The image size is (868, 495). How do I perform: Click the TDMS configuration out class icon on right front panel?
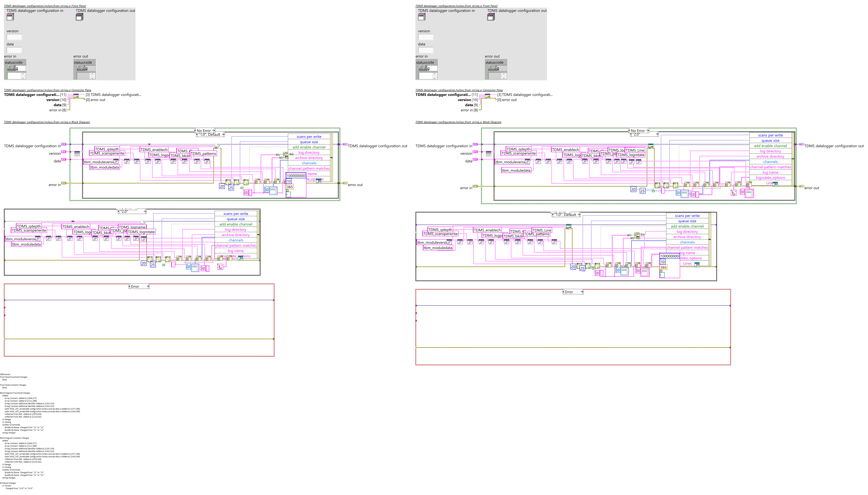tap(491, 17)
